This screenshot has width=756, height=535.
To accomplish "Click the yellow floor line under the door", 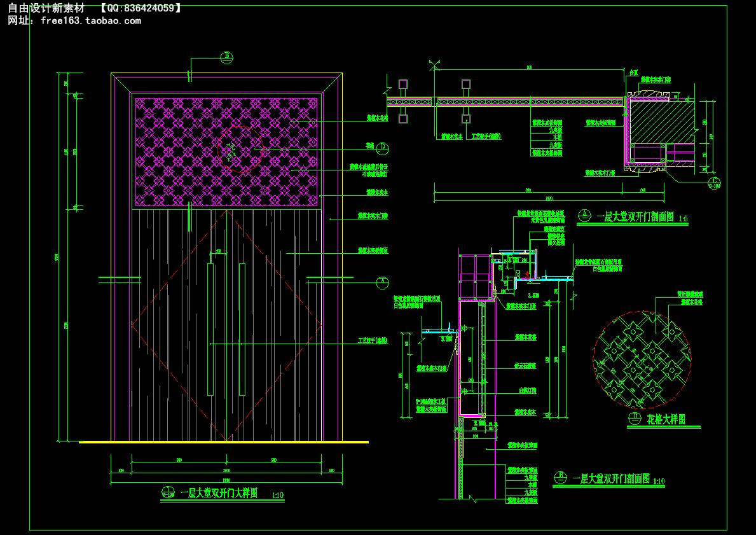I will click(x=224, y=442).
